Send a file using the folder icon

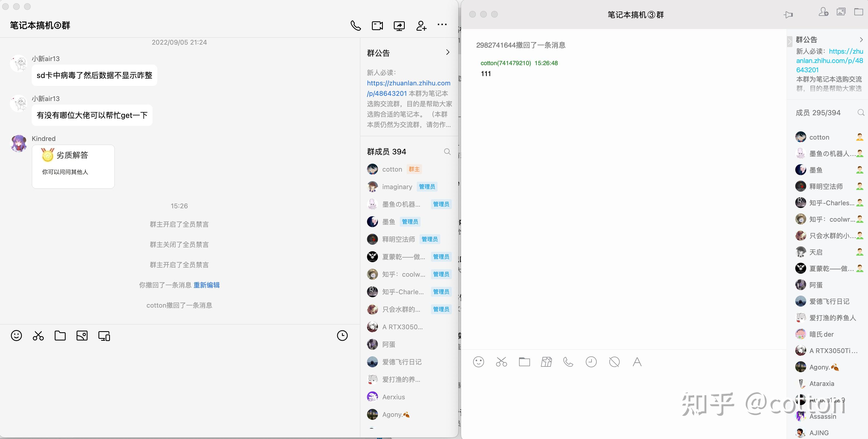pyautogui.click(x=60, y=336)
